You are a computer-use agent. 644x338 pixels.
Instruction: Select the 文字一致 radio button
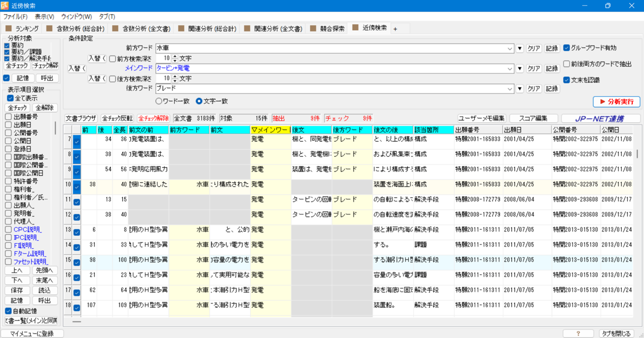tap(199, 101)
